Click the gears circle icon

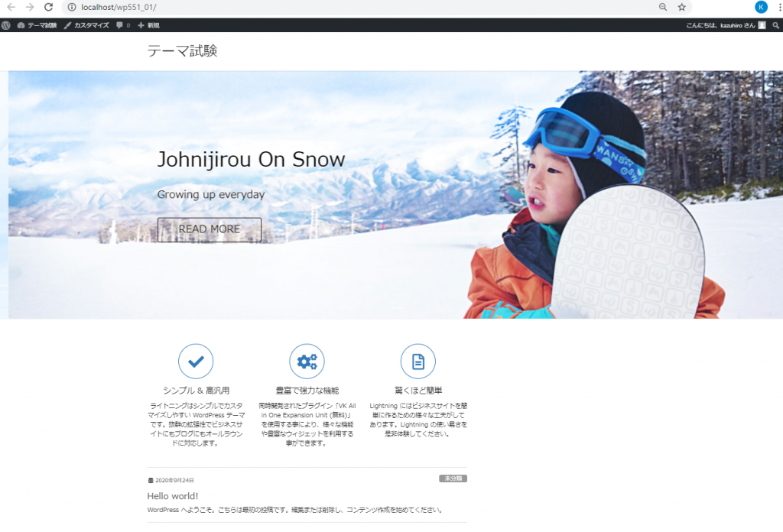click(307, 361)
